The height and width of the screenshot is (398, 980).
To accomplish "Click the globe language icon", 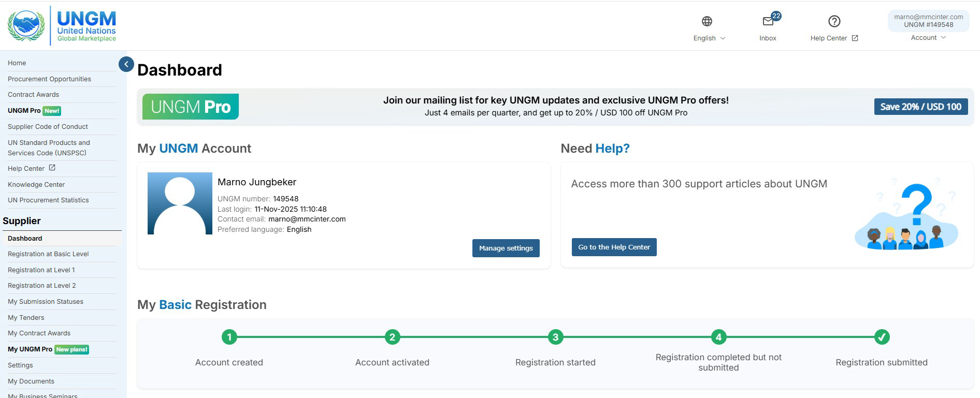I will pyautogui.click(x=707, y=21).
